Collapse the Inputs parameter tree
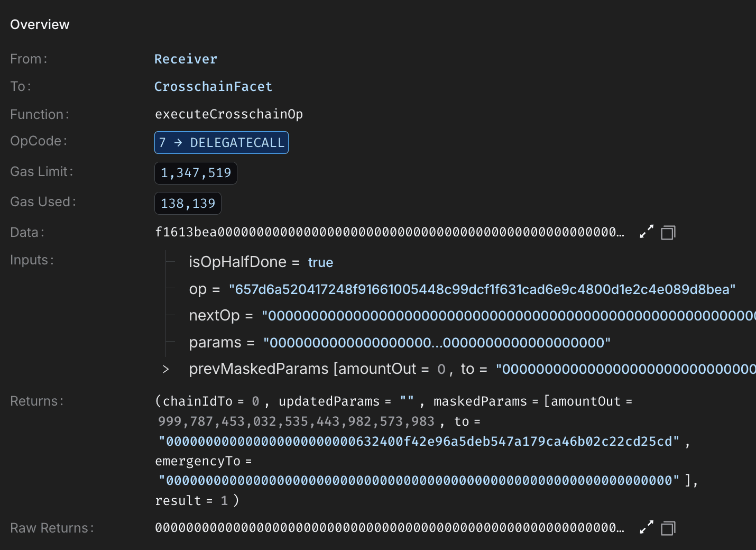Screen dimensions: 756x550 click(32, 260)
